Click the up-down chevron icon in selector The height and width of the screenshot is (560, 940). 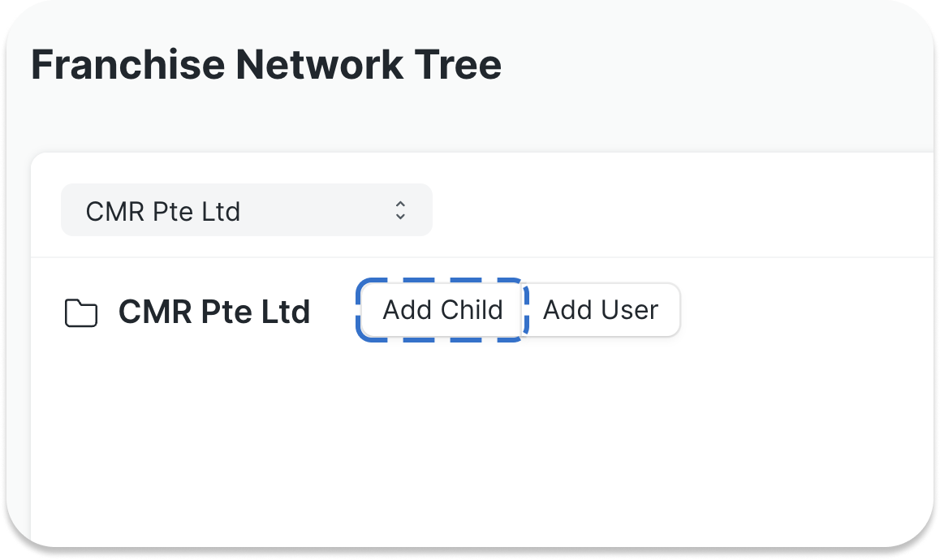tap(400, 210)
